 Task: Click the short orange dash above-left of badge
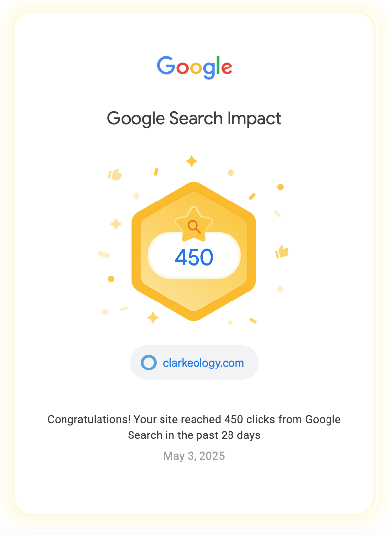(x=156, y=171)
